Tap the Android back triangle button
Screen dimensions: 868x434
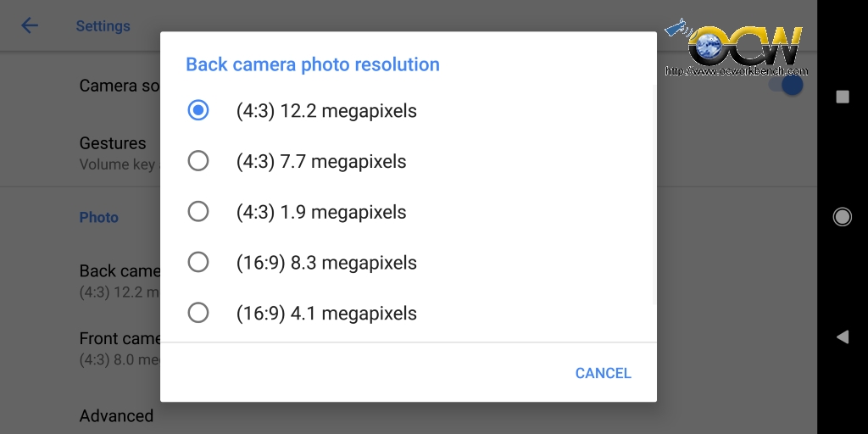pyautogui.click(x=842, y=337)
